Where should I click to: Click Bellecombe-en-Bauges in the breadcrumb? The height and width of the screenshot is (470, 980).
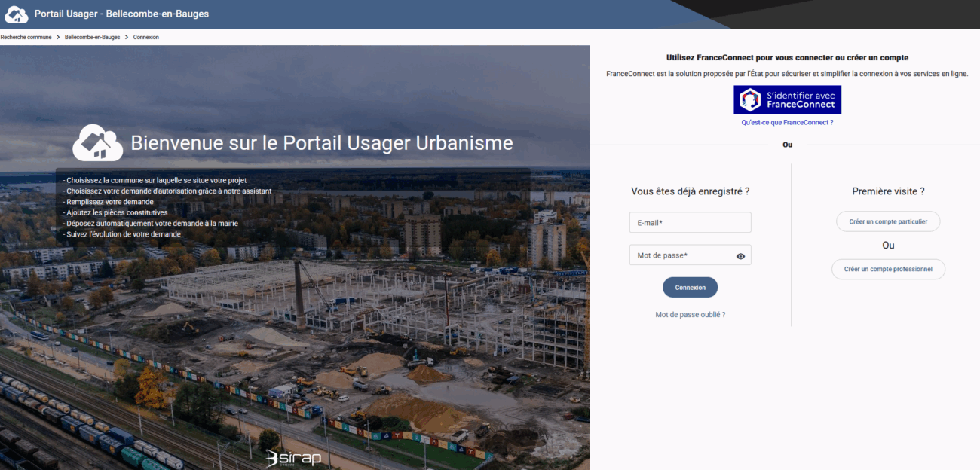92,37
